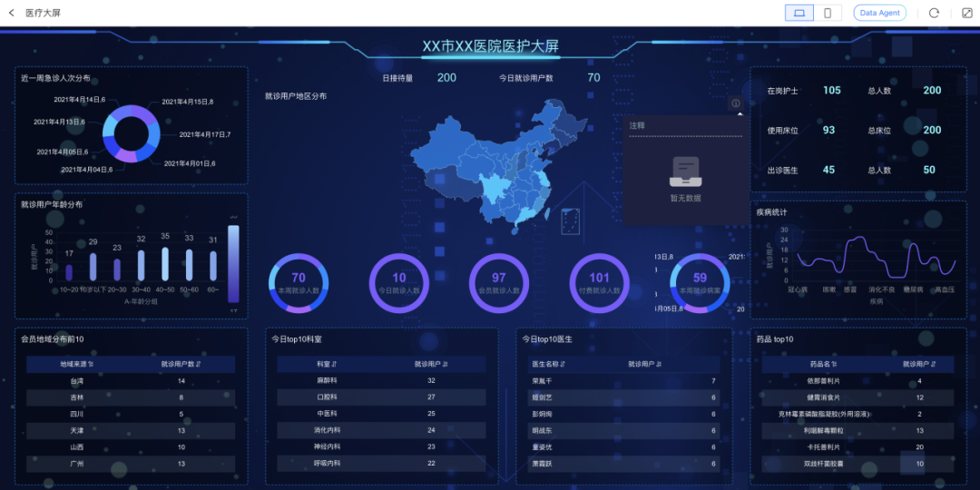The image size is (980, 490).
Task: Select the 本周就诊病案 ring showing 59
Action: [700, 283]
